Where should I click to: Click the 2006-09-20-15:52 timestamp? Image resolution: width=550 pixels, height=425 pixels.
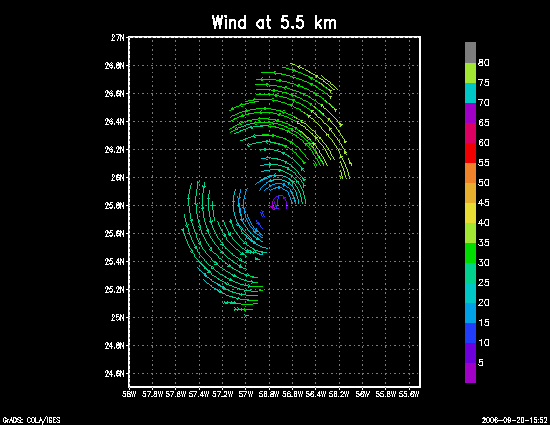514,420
